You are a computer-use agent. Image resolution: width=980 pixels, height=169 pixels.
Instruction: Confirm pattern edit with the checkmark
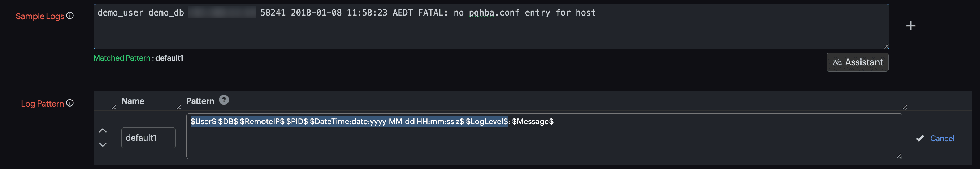point(920,139)
